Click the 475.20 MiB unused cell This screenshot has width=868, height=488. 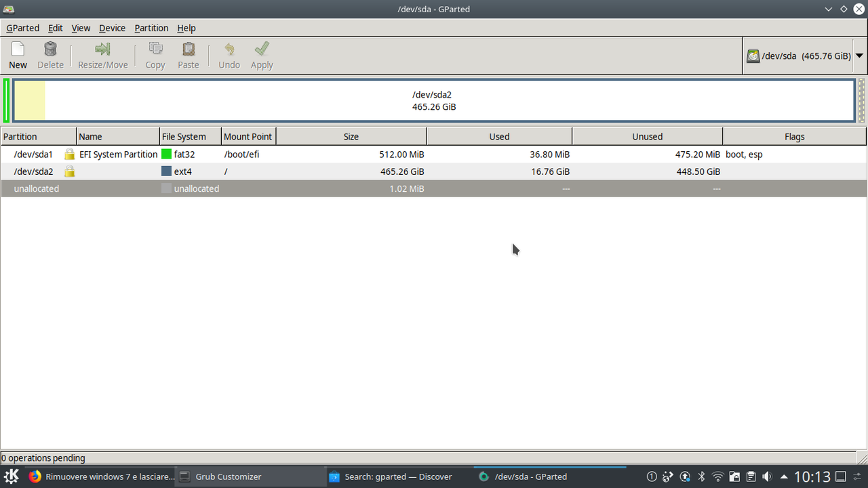tap(698, 155)
